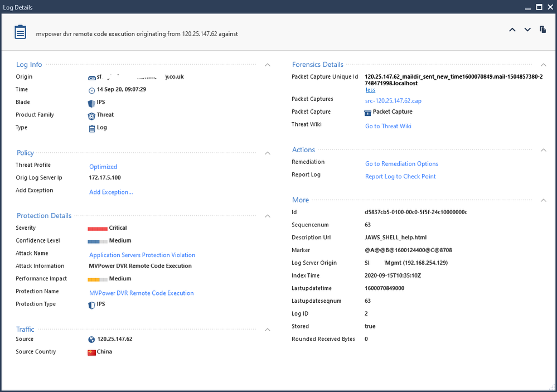Select the Id value d5837cb5-0100-00c0-5f5f-24c10000000c
Viewport: 557px width, 392px height.
click(x=416, y=212)
